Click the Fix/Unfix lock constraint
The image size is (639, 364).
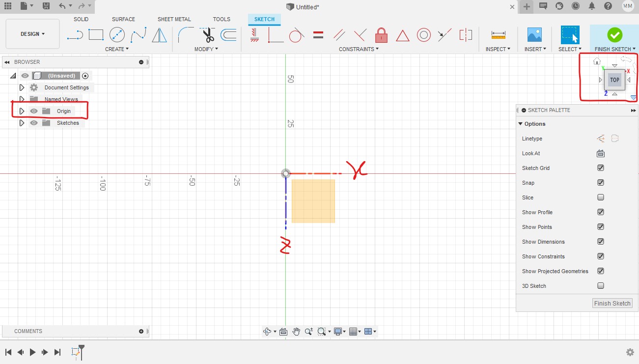(x=382, y=35)
